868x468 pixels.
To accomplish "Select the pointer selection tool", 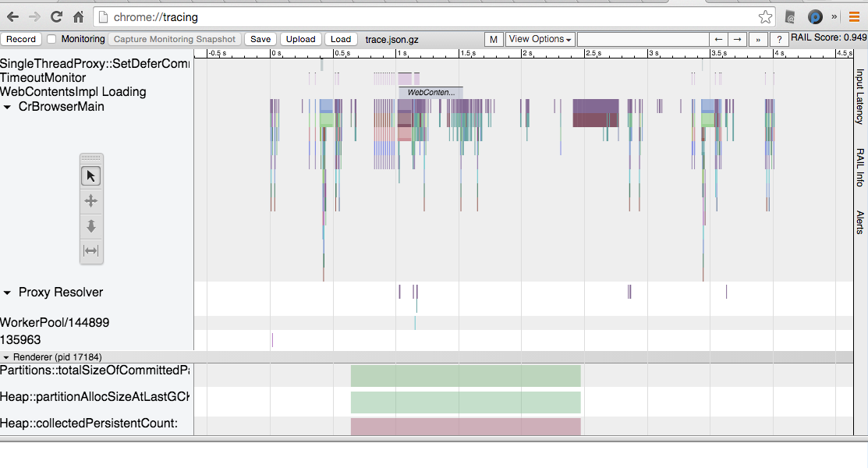I will (x=90, y=176).
